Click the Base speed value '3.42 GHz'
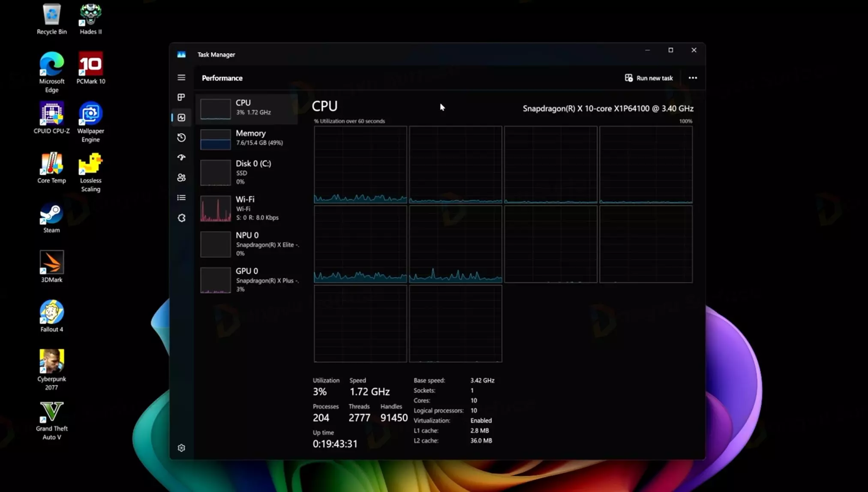Image resolution: width=868 pixels, height=492 pixels. click(x=482, y=381)
